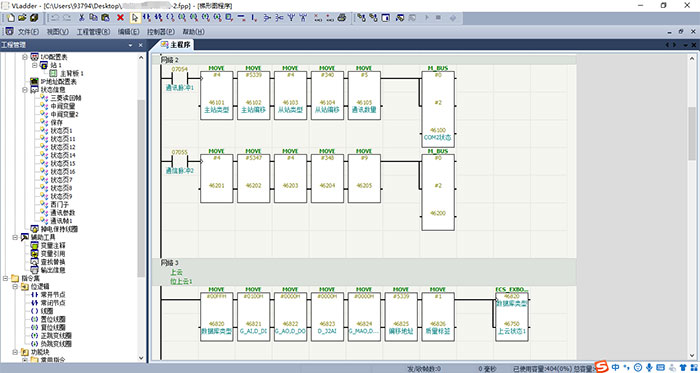Click the printer icon in toolbar
The height and width of the screenshot is (373, 700).
pos(342,18)
